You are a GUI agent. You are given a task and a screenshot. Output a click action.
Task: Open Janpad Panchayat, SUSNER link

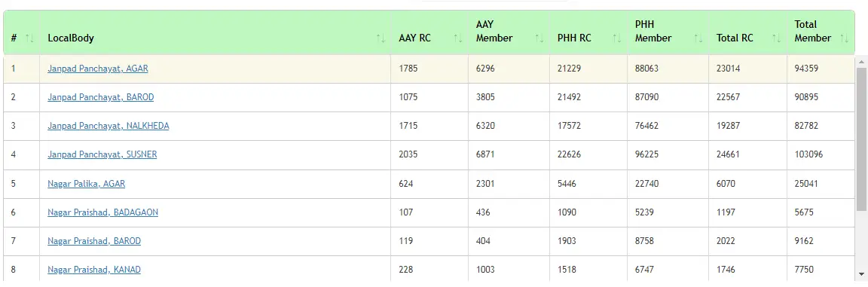point(102,155)
